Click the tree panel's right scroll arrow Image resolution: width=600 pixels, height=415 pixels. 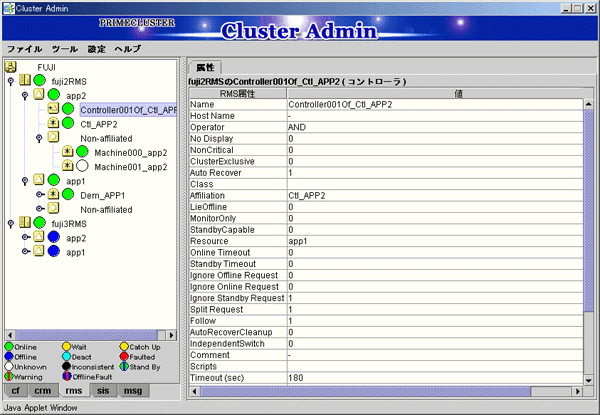tap(171, 335)
